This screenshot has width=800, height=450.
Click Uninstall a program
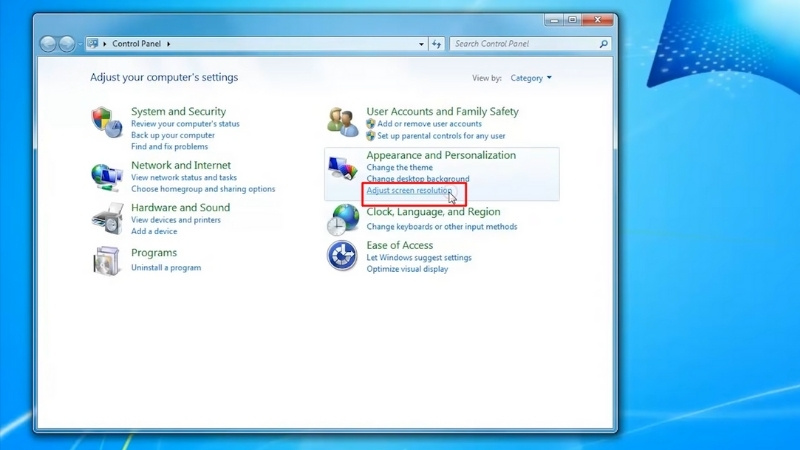pos(166,267)
